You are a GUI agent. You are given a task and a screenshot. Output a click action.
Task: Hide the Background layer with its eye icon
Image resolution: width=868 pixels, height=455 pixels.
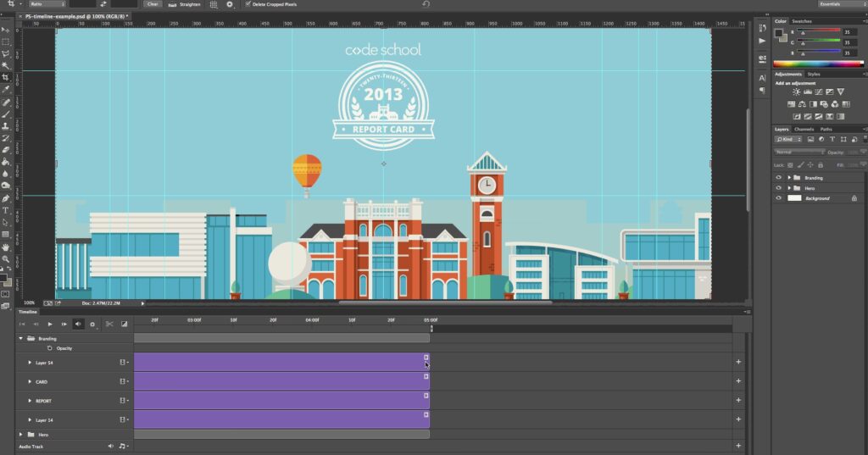pyautogui.click(x=779, y=198)
